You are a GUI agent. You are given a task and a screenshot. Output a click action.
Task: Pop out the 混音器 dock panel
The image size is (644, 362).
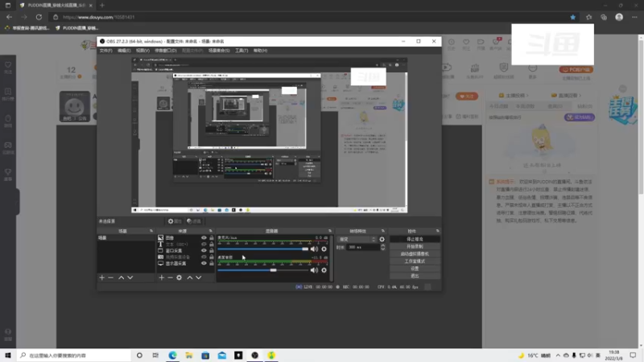tap(330, 231)
